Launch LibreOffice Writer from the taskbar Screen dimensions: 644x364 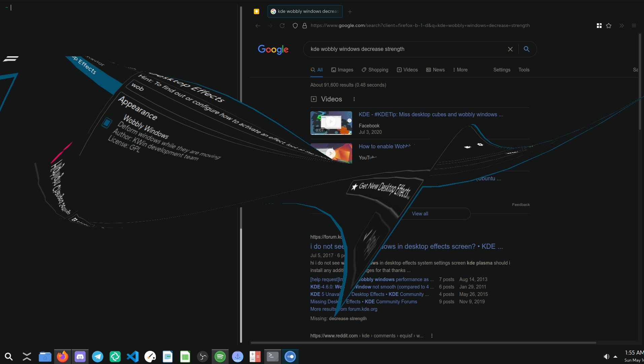tap(168, 357)
